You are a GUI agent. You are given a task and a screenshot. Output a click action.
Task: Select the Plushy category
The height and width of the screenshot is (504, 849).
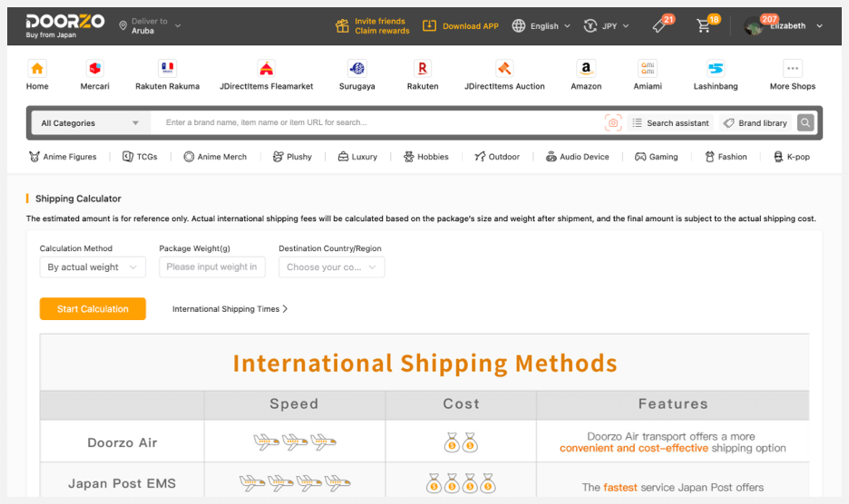point(292,157)
